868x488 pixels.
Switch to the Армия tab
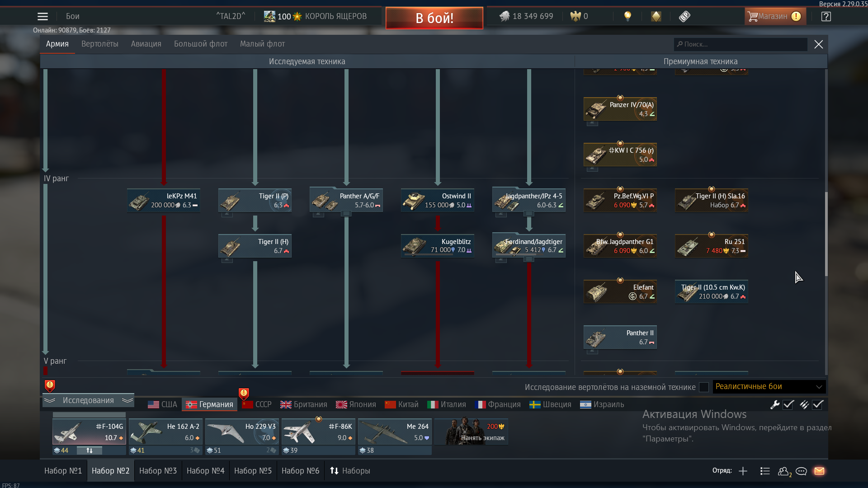click(57, 44)
